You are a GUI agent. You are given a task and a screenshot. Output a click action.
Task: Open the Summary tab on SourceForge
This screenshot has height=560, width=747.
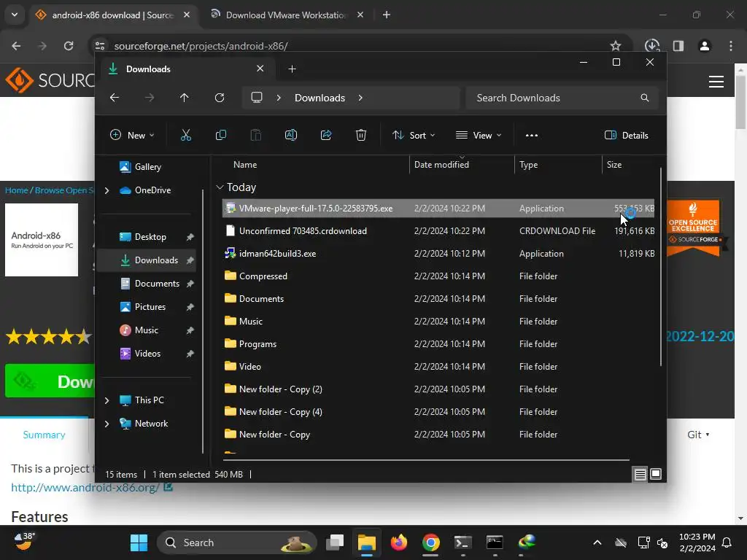tap(44, 435)
